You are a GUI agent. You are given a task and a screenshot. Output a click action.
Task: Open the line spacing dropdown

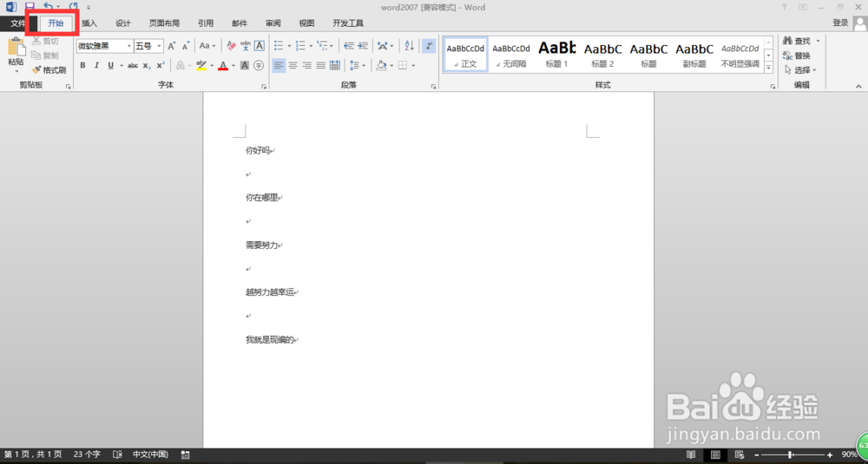coord(357,66)
